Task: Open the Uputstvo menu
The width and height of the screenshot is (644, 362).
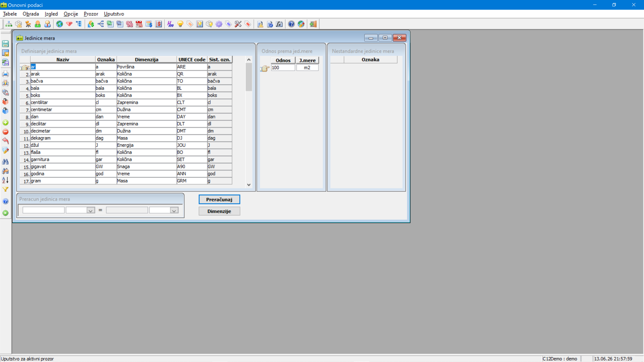Action: (x=114, y=14)
